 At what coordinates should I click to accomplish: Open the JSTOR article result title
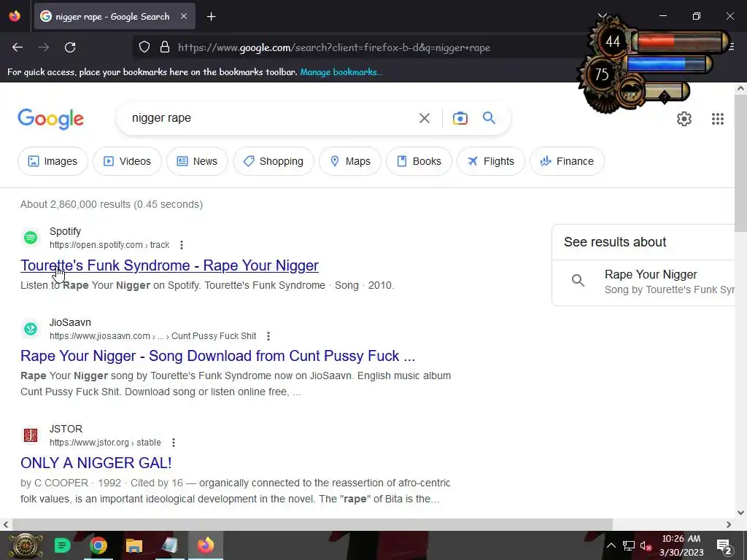[96, 462]
